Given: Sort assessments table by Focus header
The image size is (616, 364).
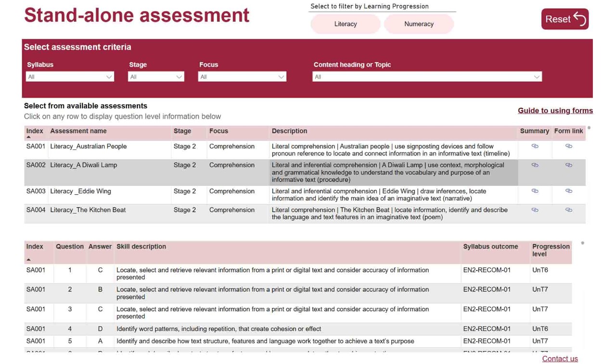Looking at the screenshot, I should (x=218, y=131).
